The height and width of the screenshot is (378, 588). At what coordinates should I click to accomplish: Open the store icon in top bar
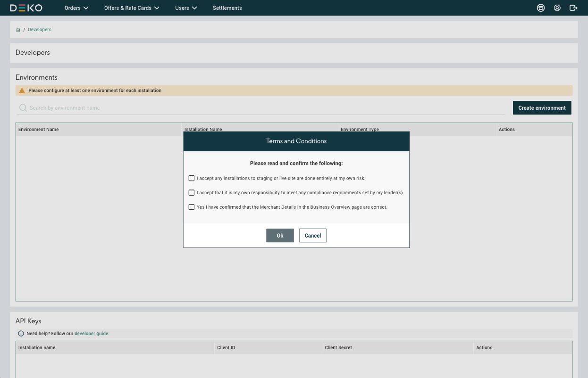(x=541, y=8)
